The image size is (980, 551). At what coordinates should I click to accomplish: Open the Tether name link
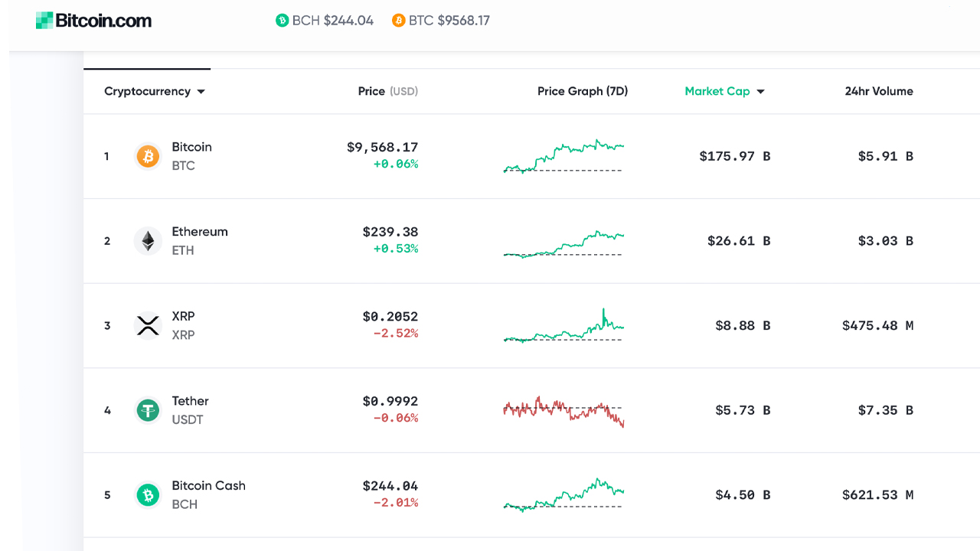(x=190, y=401)
